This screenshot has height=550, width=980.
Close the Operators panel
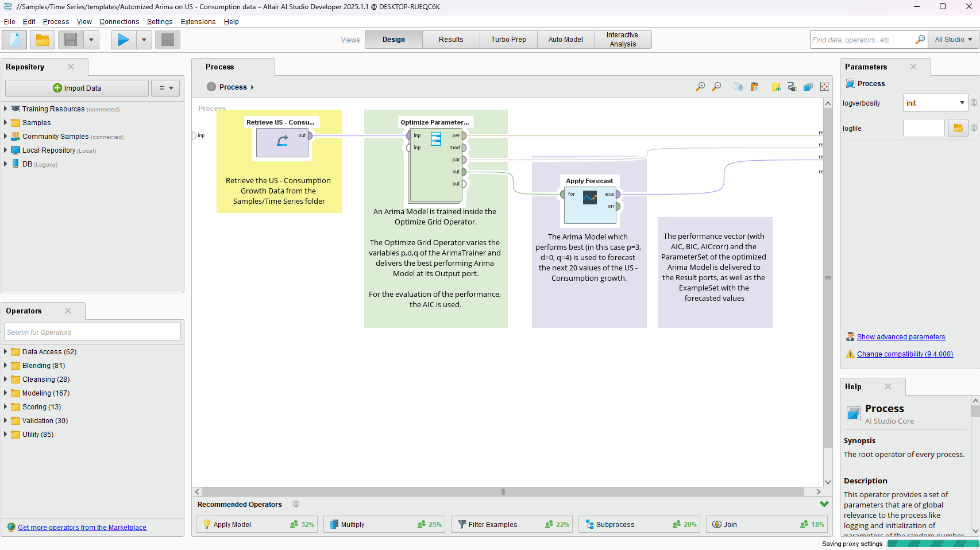click(x=68, y=311)
